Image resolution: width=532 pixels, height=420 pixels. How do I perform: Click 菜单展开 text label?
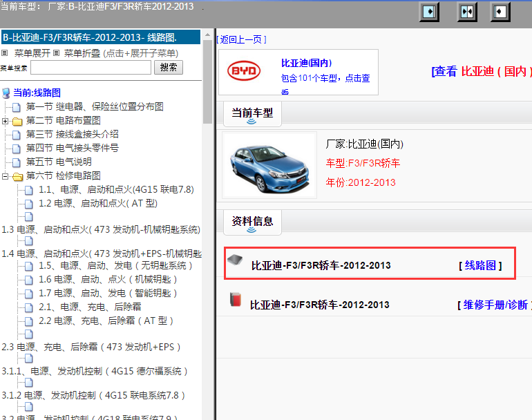click(32, 53)
